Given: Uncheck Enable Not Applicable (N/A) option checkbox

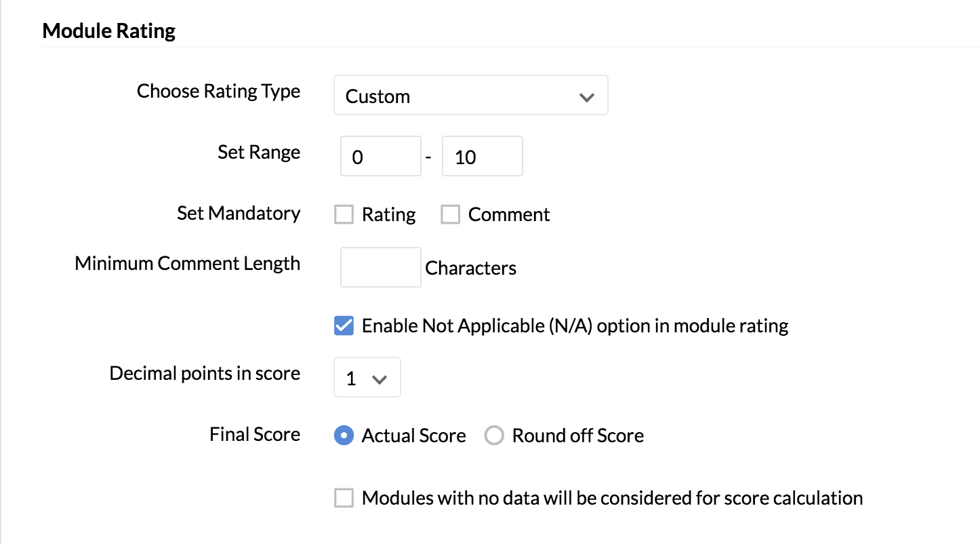Looking at the screenshot, I should [344, 326].
